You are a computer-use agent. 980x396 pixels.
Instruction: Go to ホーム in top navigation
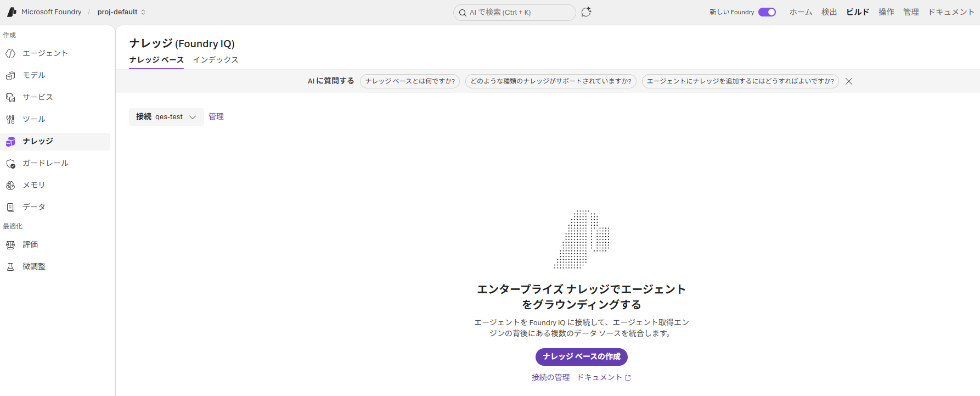coord(801,12)
